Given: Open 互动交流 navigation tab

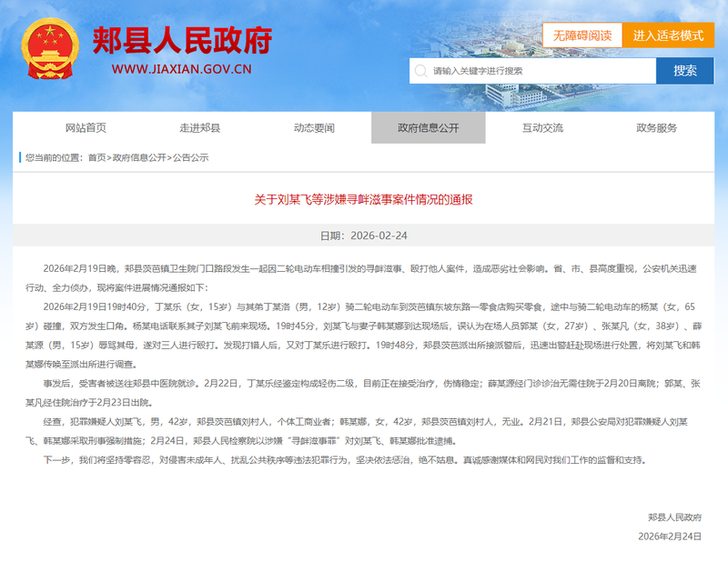Looking at the screenshot, I should point(542,127).
